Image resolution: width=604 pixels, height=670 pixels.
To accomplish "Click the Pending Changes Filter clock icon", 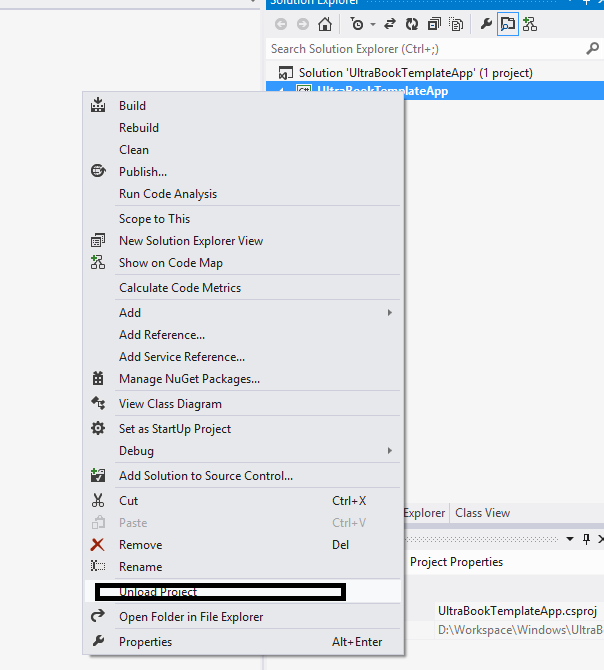I will tap(357, 24).
